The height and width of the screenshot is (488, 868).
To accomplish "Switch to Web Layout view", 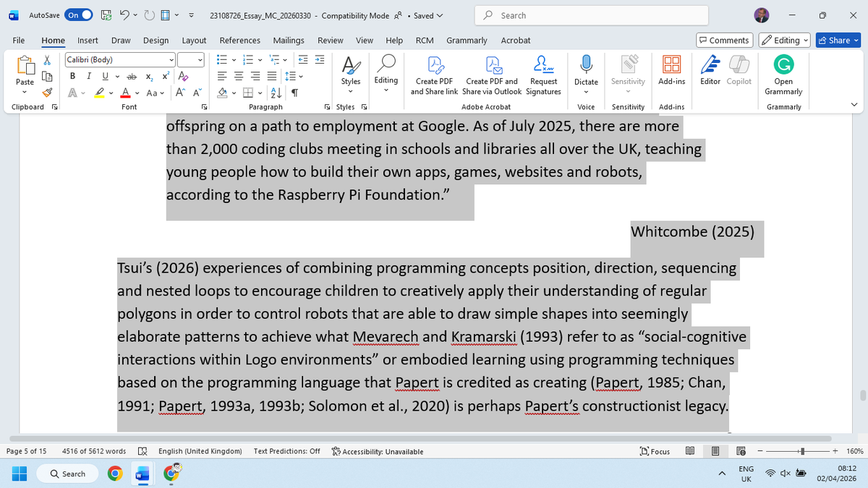I will [x=741, y=451].
